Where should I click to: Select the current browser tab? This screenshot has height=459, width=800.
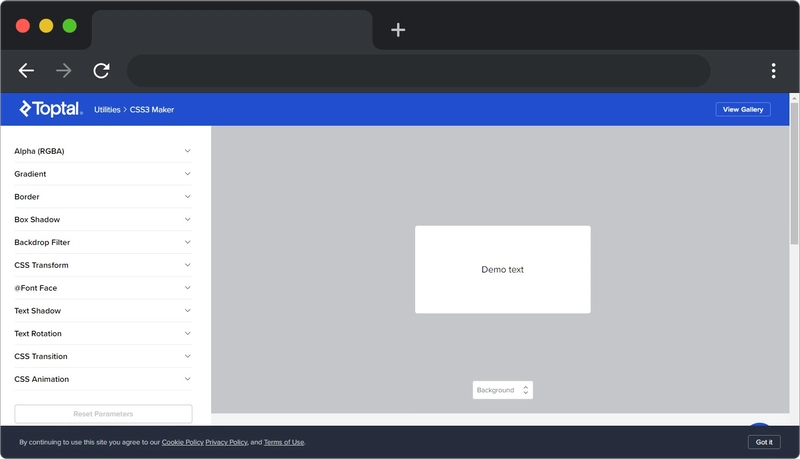(232, 30)
